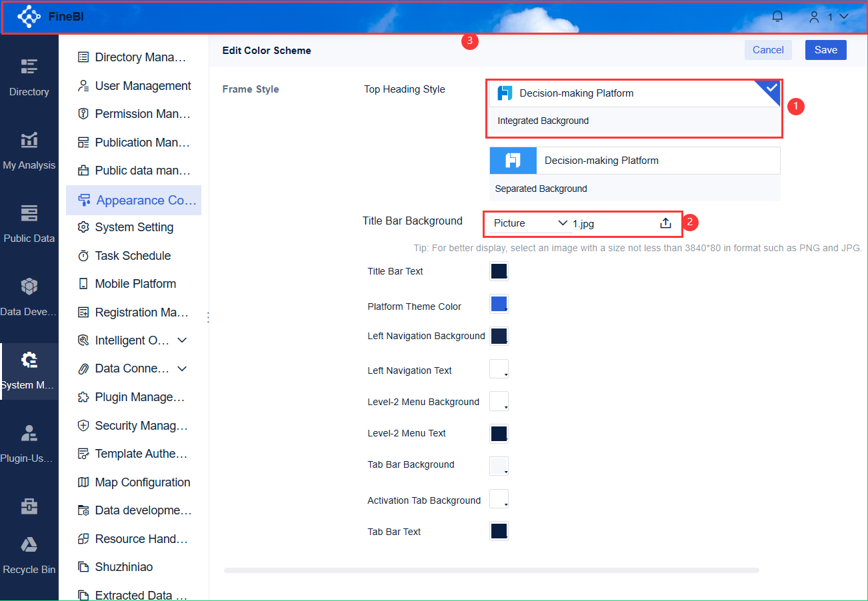Open the Picture type dropdown
This screenshot has height=601, width=868.
527,223
